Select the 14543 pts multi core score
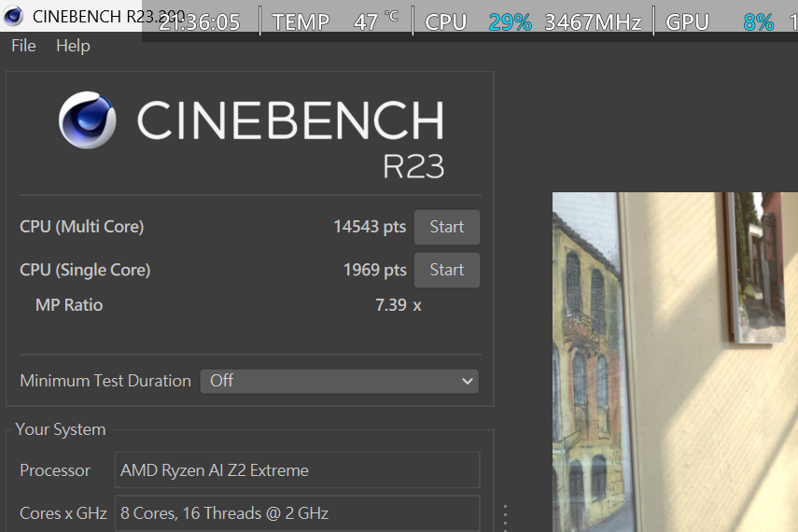The width and height of the screenshot is (798, 532). [370, 227]
